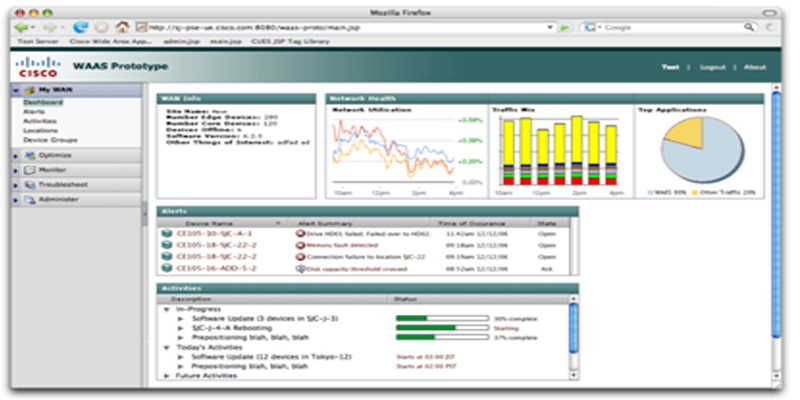Click the Cisco logo
The width and height of the screenshot is (800, 400).
38,67
